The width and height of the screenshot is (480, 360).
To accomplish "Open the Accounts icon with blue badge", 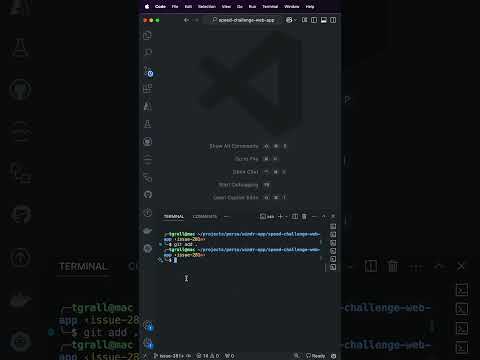I will [x=148, y=326].
